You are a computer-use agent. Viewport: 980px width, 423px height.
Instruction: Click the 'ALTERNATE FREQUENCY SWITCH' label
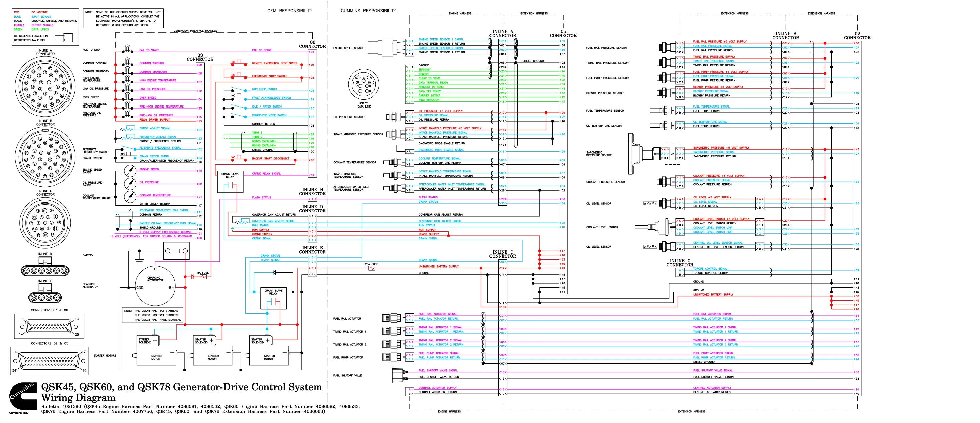click(95, 151)
